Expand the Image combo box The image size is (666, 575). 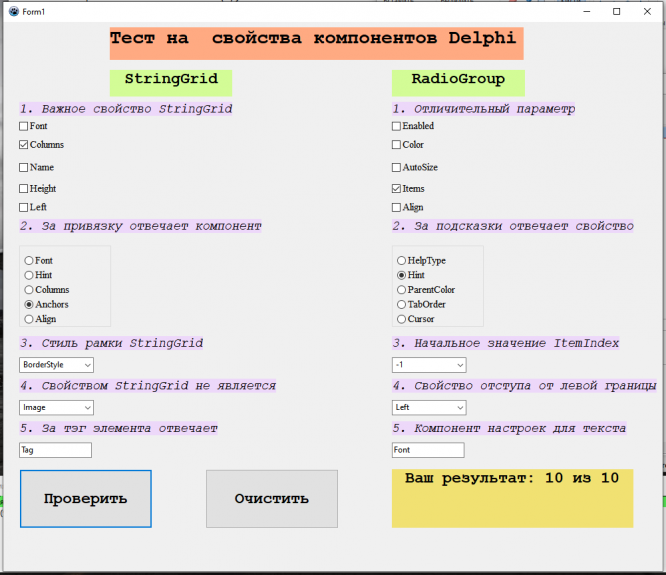coord(56,408)
